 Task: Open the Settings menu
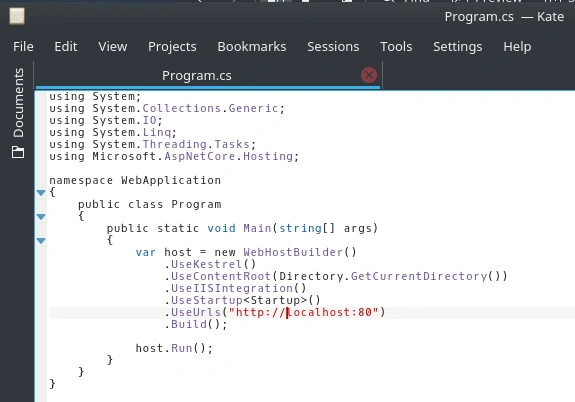point(458,47)
